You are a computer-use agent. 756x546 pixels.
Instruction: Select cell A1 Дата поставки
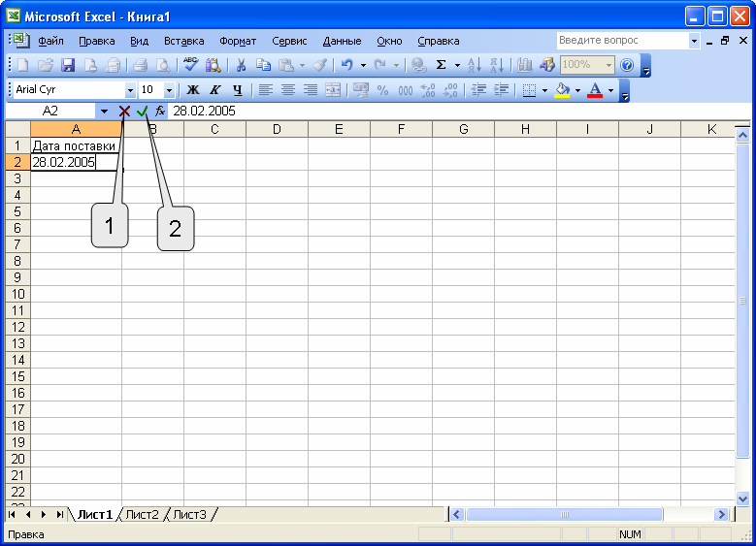pos(76,145)
